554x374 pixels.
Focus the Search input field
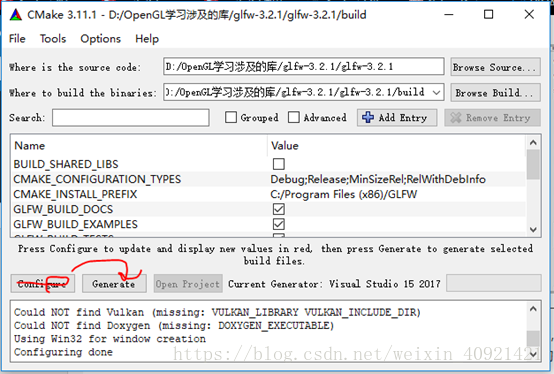pos(131,118)
